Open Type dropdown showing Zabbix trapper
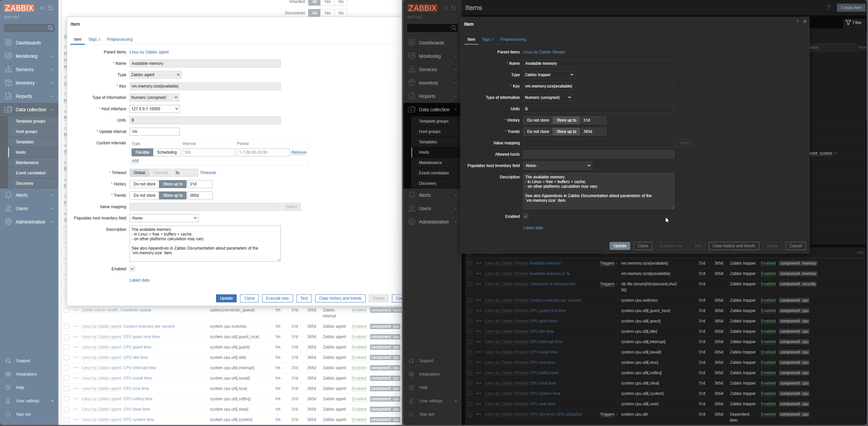868x426 pixels. 550,75
